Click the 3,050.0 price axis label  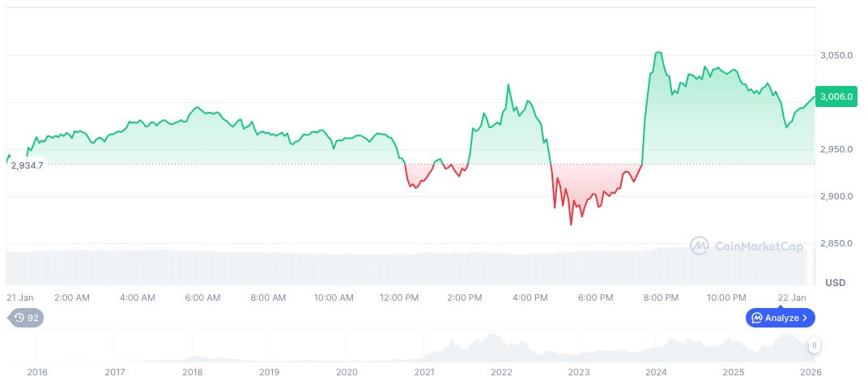point(835,55)
